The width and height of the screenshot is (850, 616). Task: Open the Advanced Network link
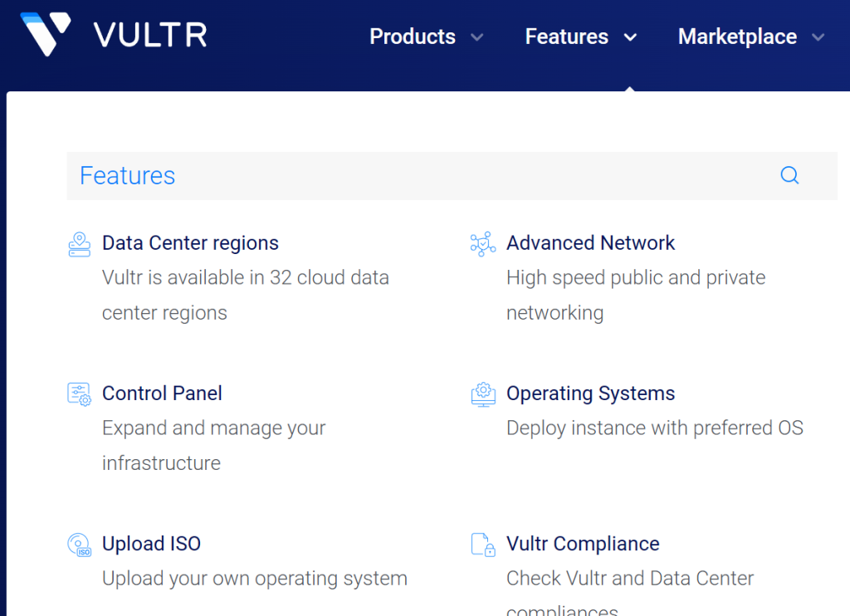tap(590, 243)
